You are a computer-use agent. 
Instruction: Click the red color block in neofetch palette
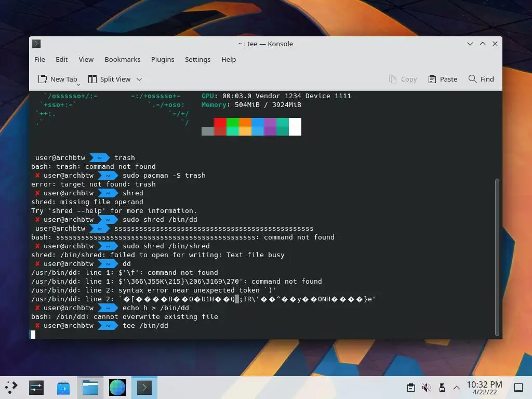pos(220,127)
